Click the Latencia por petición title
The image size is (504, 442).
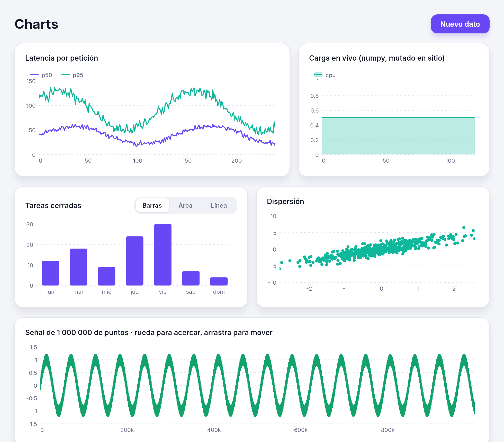(x=62, y=58)
